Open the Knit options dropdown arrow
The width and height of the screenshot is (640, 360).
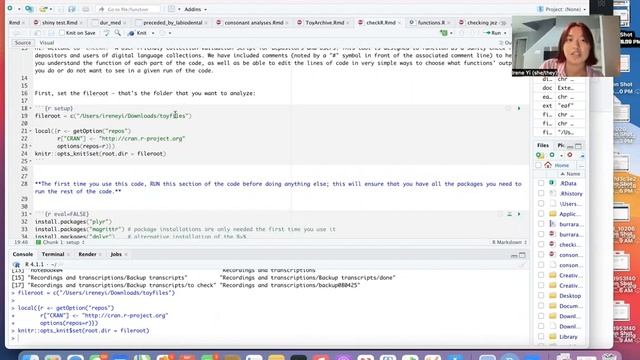point(153,33)
